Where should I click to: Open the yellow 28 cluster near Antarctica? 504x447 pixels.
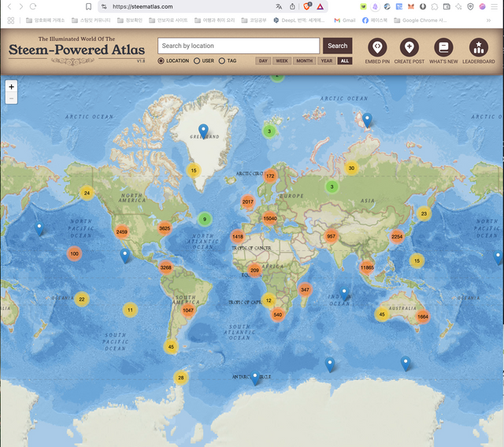coord(180,378)
